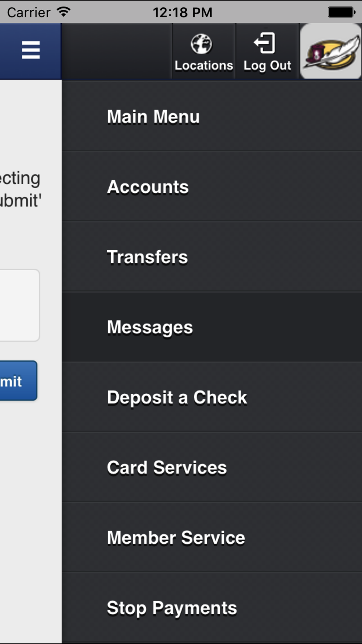Tap the Log Out label text

coord(267,66)
